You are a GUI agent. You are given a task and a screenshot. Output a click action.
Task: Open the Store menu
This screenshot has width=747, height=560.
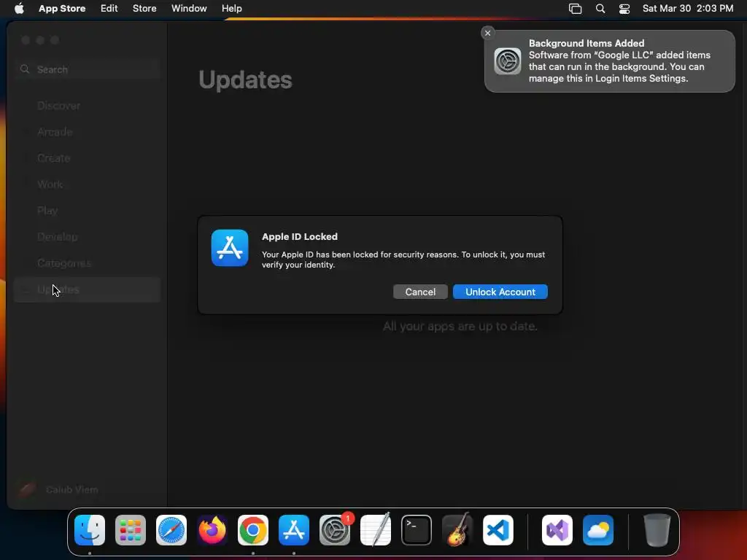tap(144, 9)
